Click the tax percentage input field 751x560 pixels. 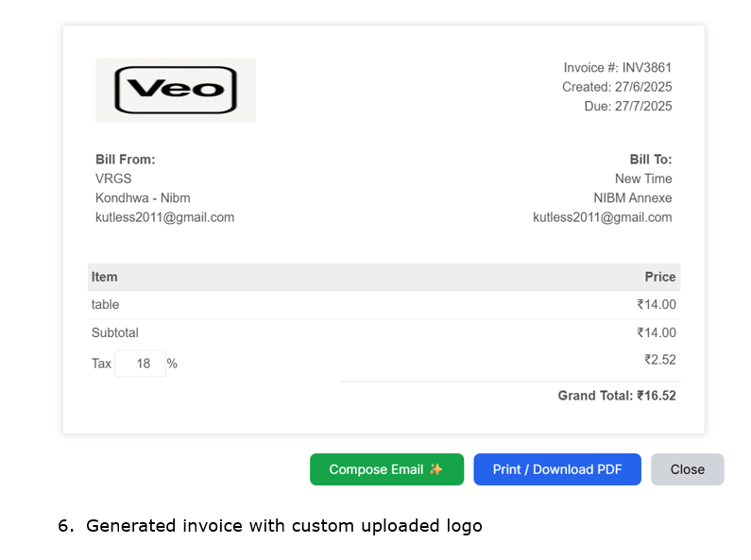140,364
